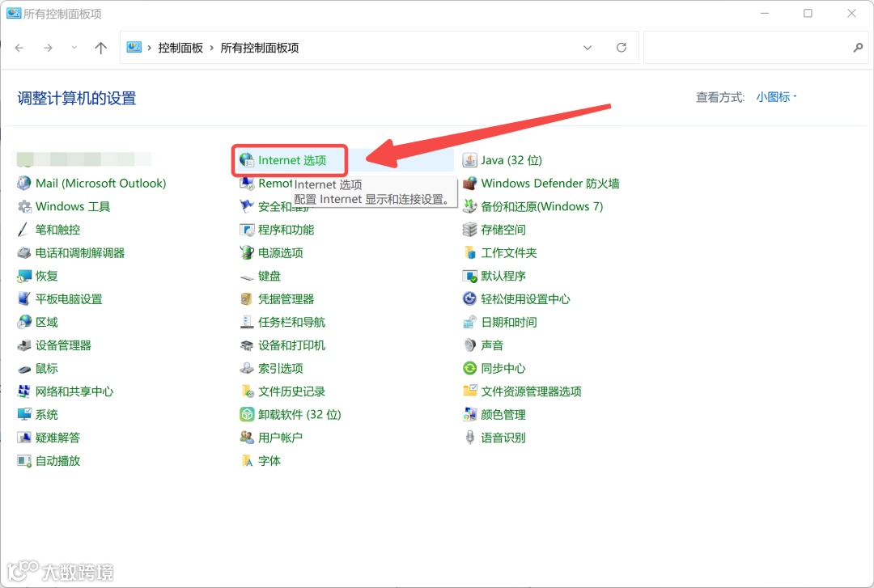Open the 程序和功能 icon
Image resolution: width=874 pixels, height=588 pixels.
pyautogui.click(x=246, y=230)
